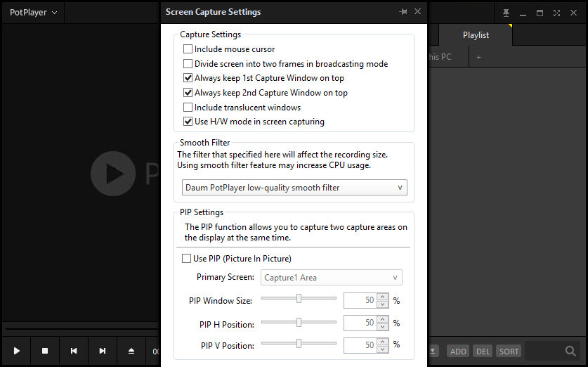The image size is (588, 367).
Task: Enable Use PIP (Picture In Picture)
Action: pyautogui.click(x=186, y=259)
